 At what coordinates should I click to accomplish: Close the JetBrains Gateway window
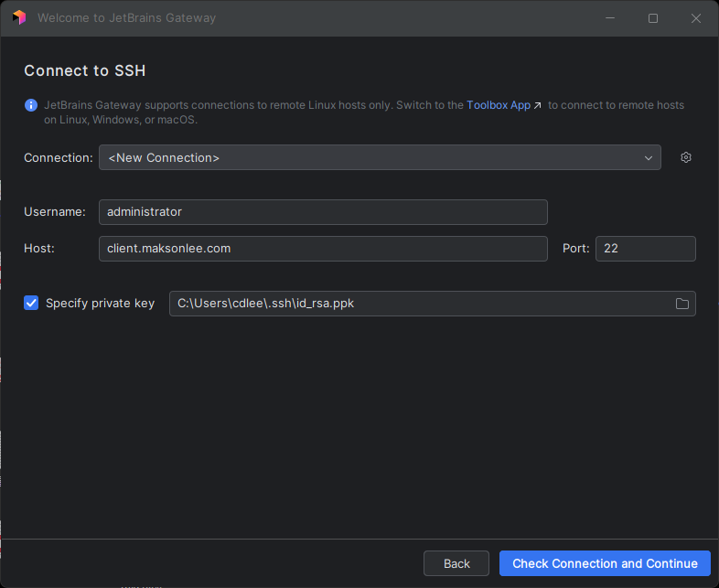[695, 18]
